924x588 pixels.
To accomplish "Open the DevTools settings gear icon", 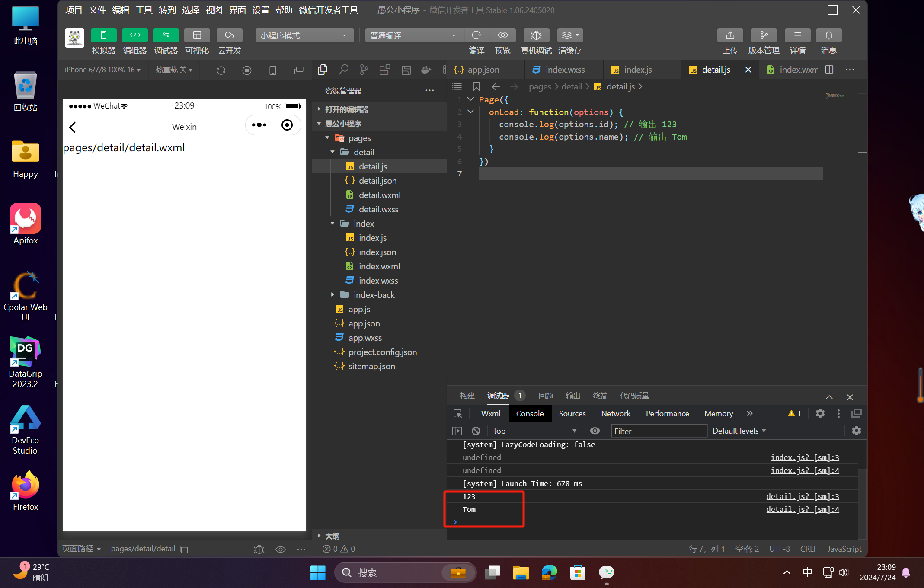I will coord(820,413).
